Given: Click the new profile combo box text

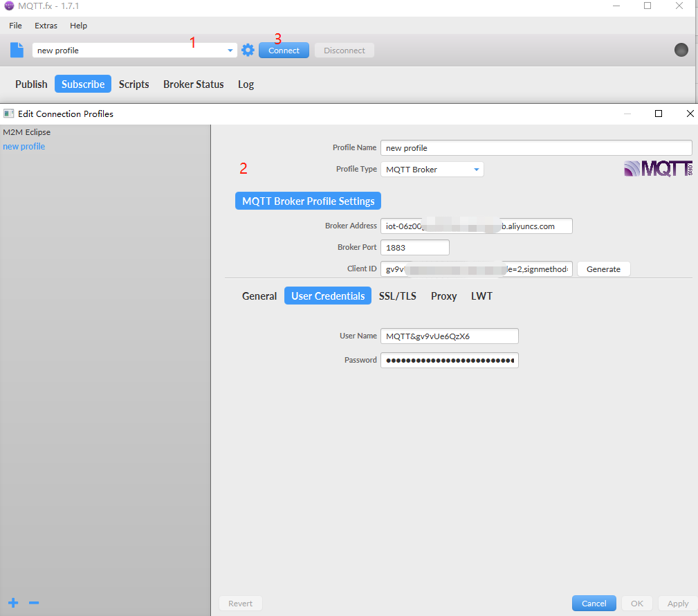Looking at the screenshot, I should (58, 51).
